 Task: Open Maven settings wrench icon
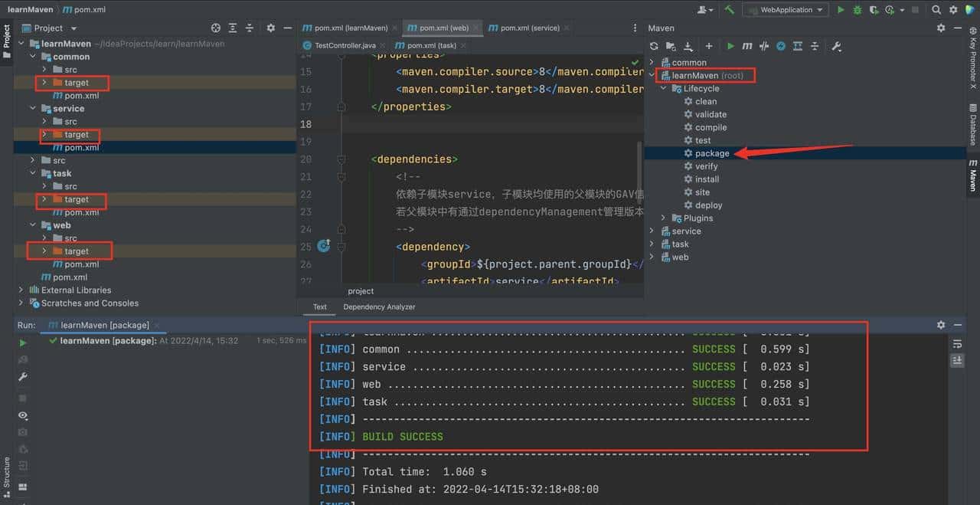[836, 46]
